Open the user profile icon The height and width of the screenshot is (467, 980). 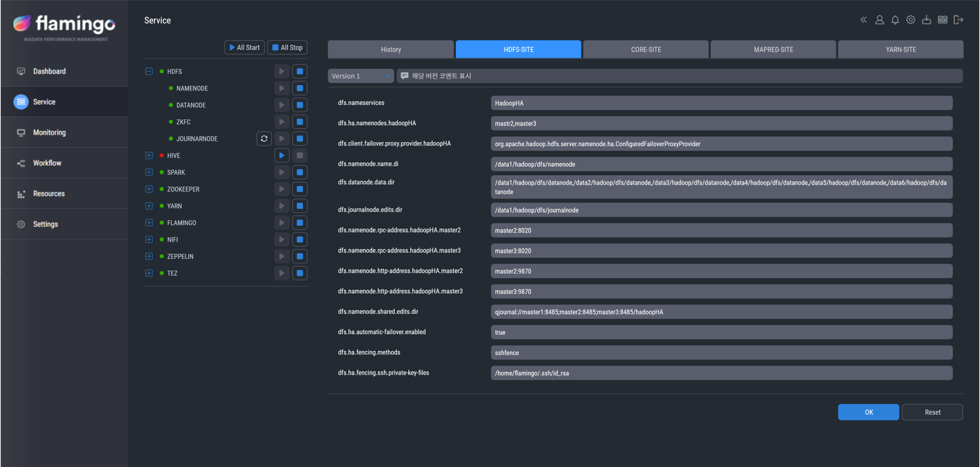coord(879,20)
